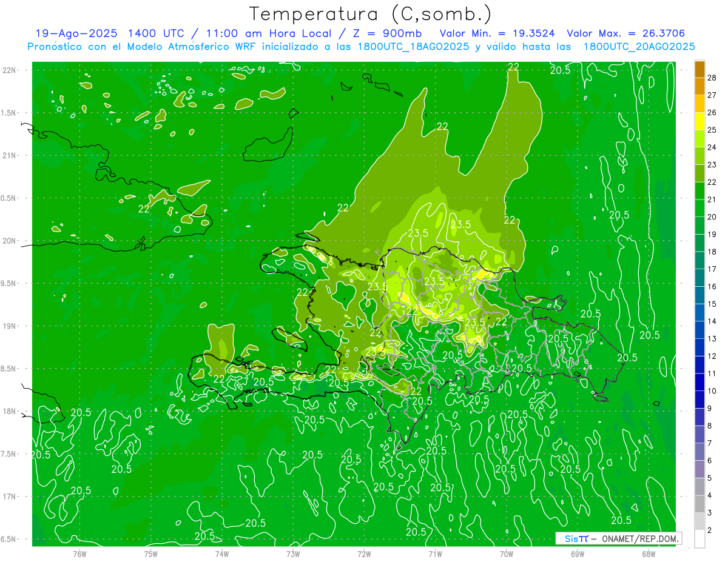Pick the blue legend swatch between 13 and 14
Viewport: 728px width, 562px height.
(x=699, y=330)
